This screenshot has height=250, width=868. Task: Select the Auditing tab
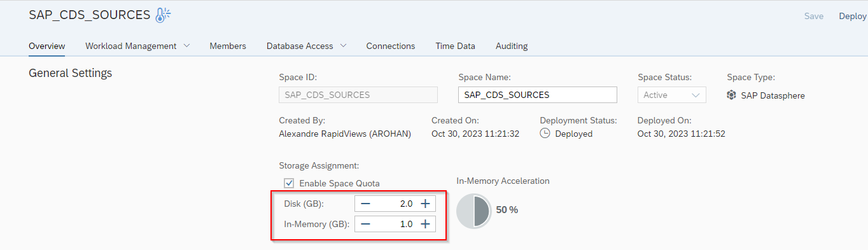click(x=512, y=46)
